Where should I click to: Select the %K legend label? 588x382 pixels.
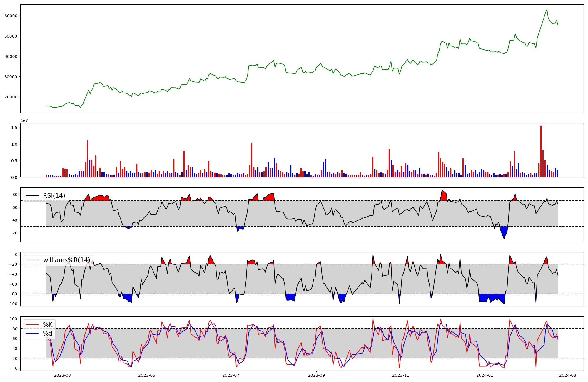[48, 324]
